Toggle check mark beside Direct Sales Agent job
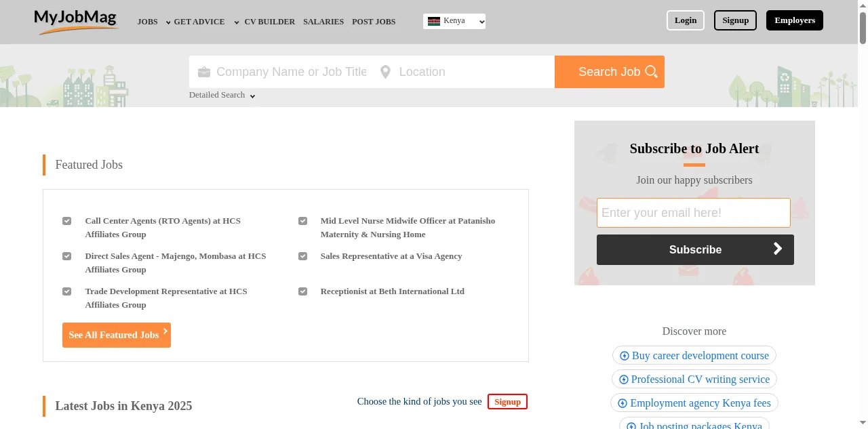The image size is (868, 429). [67, 256]
